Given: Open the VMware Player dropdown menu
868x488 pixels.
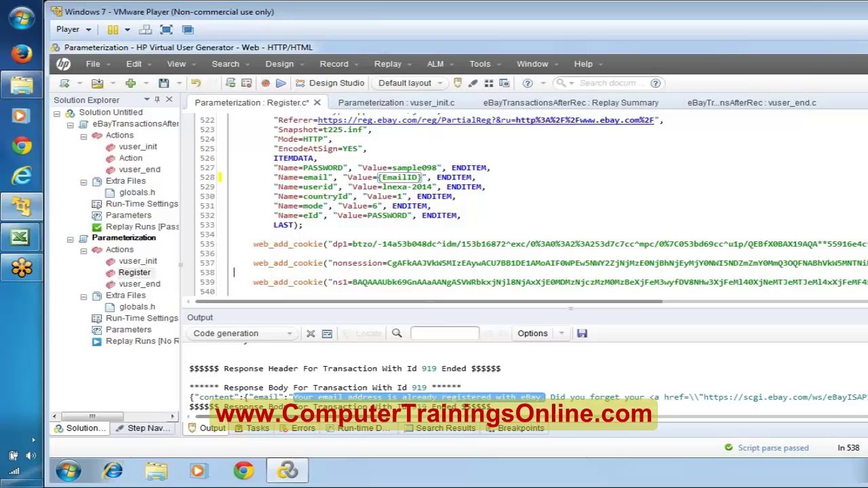Looking at the screenshot, I should coord(74,29).
